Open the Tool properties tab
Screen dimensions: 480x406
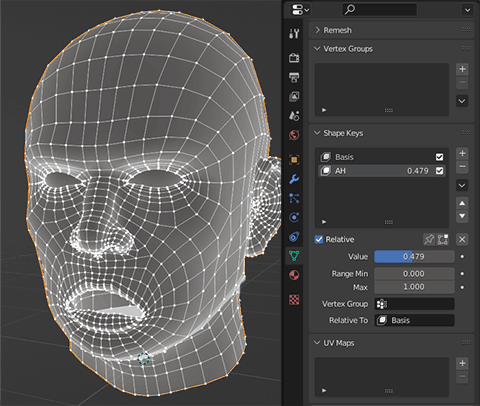pyautogui.click(x=294, y=33)
